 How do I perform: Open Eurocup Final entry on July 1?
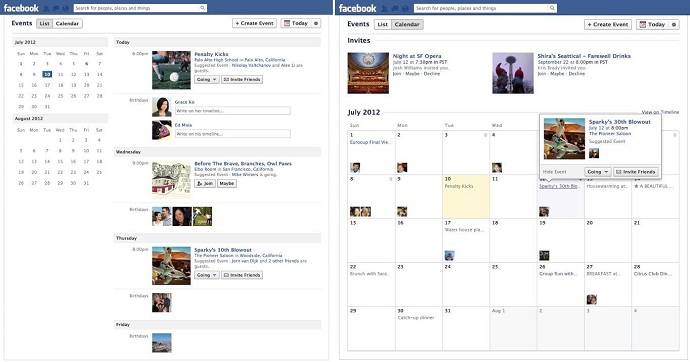[371, 142]
